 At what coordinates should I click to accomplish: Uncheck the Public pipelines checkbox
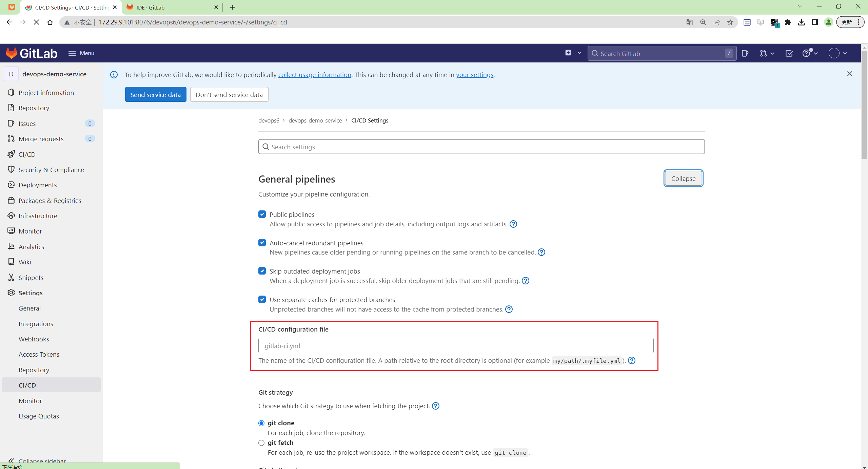coord(262,214)
